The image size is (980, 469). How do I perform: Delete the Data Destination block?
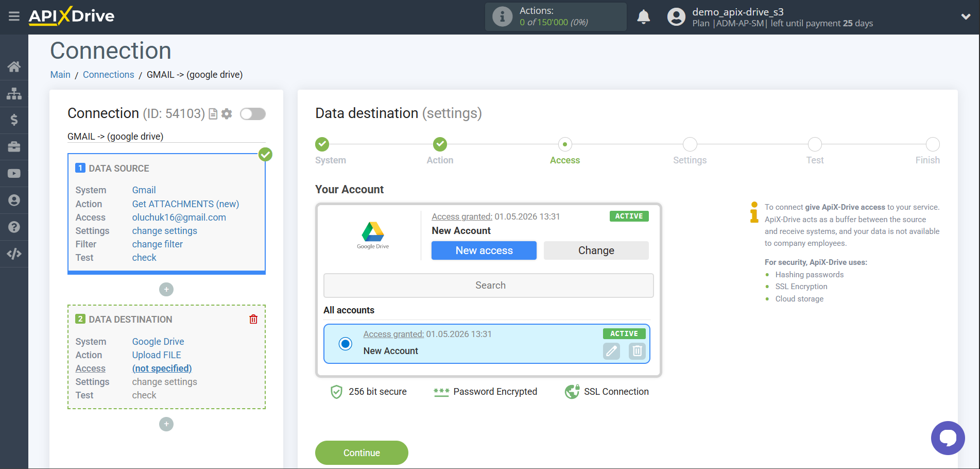[253, 319]
